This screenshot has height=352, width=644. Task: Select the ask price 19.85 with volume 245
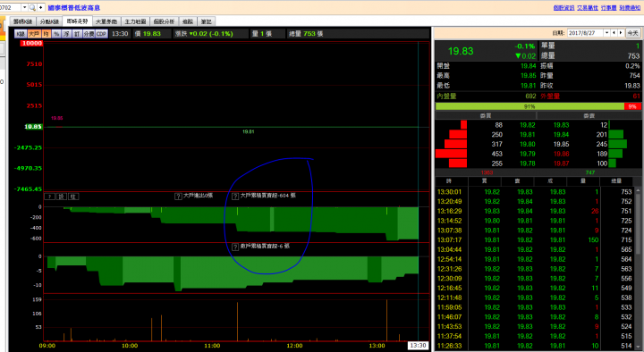click(x=561, y=144)
